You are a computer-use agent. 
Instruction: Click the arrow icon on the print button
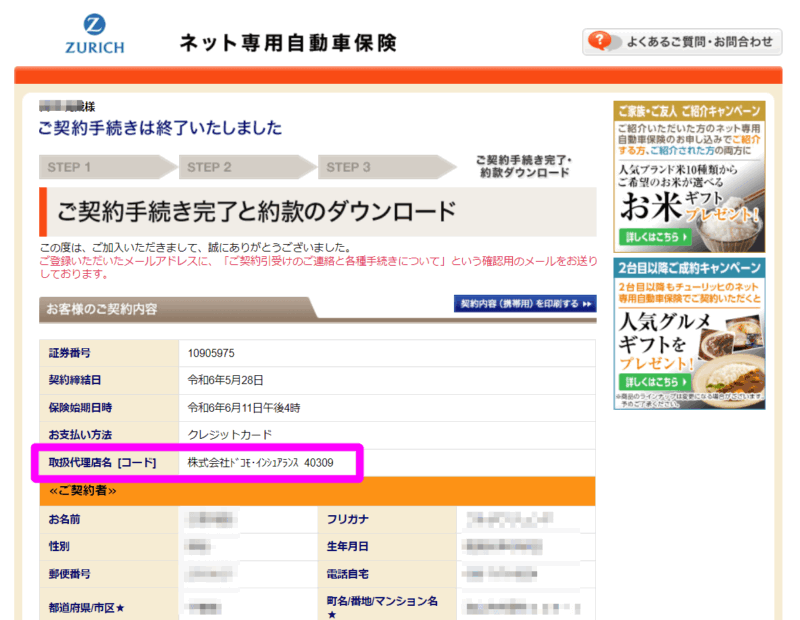click(588, 304)
